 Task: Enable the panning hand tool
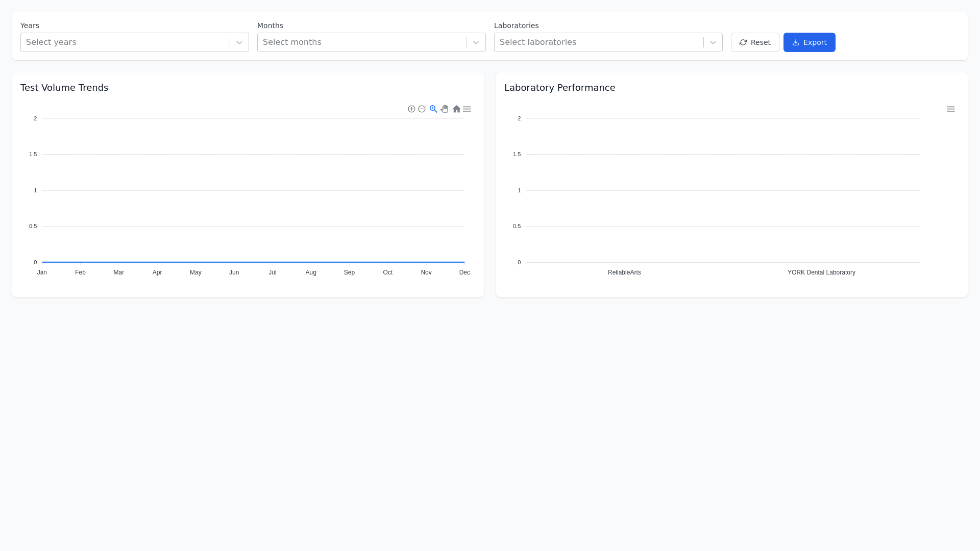point(445,109)
